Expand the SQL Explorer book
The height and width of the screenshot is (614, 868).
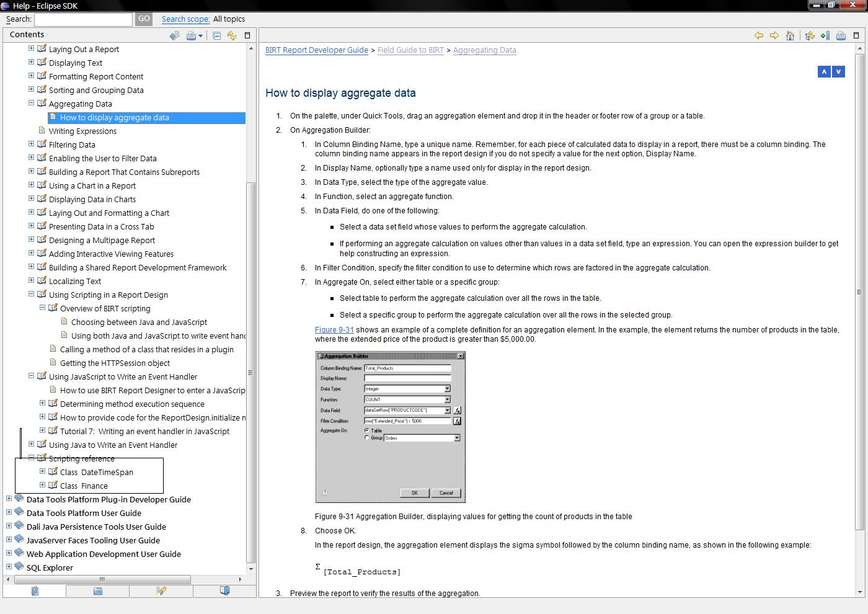pos(9,567)
